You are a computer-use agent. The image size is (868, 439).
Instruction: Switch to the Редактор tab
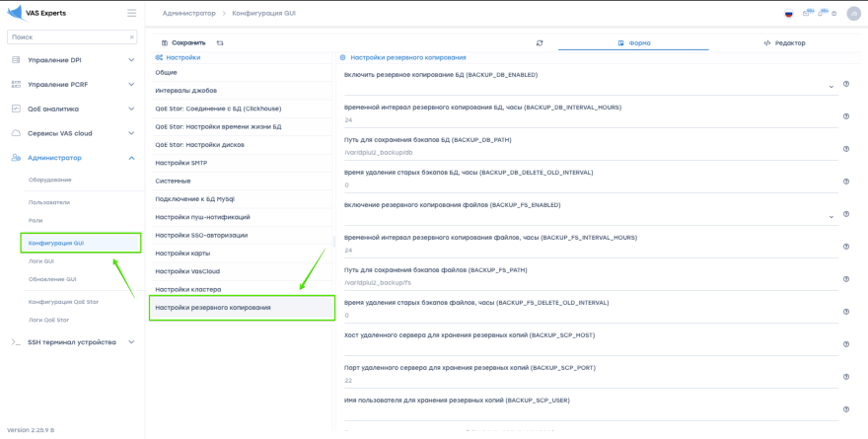point(784,43)
